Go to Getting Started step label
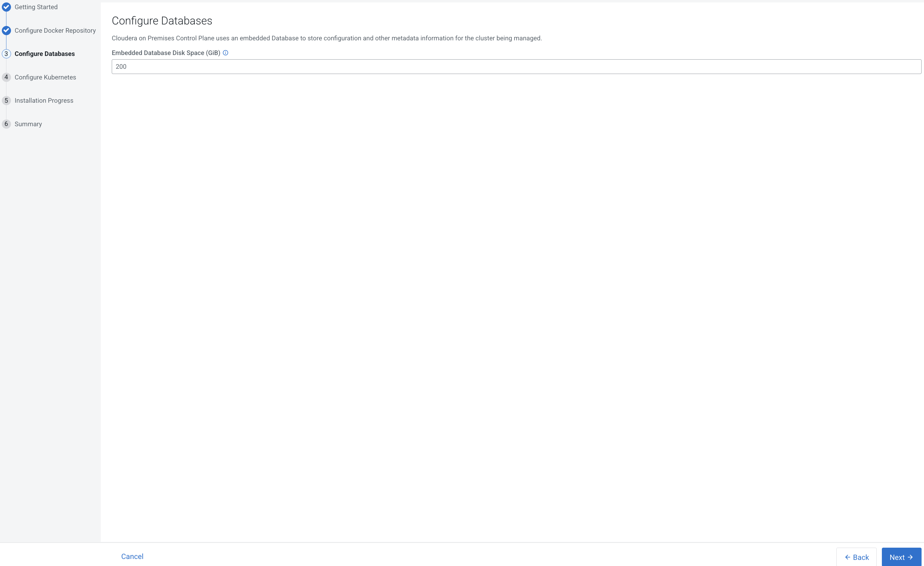 [x=36, y=7]
